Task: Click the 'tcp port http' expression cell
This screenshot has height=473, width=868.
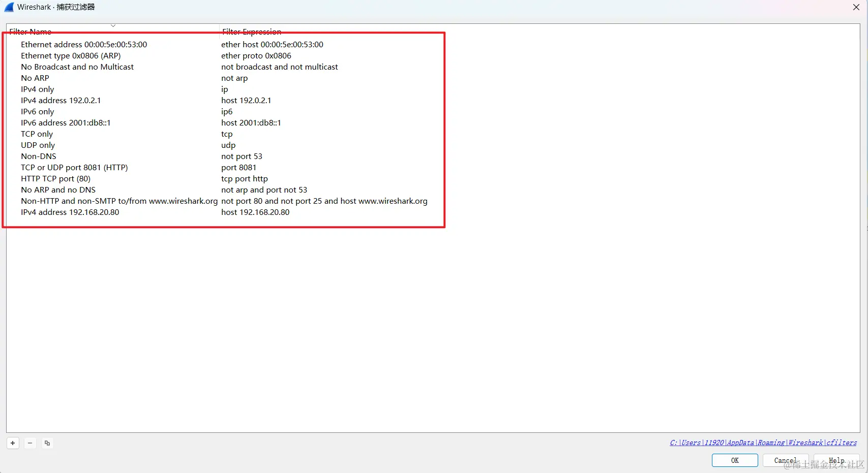Action: pyautogui.click(x=245, y=179)
